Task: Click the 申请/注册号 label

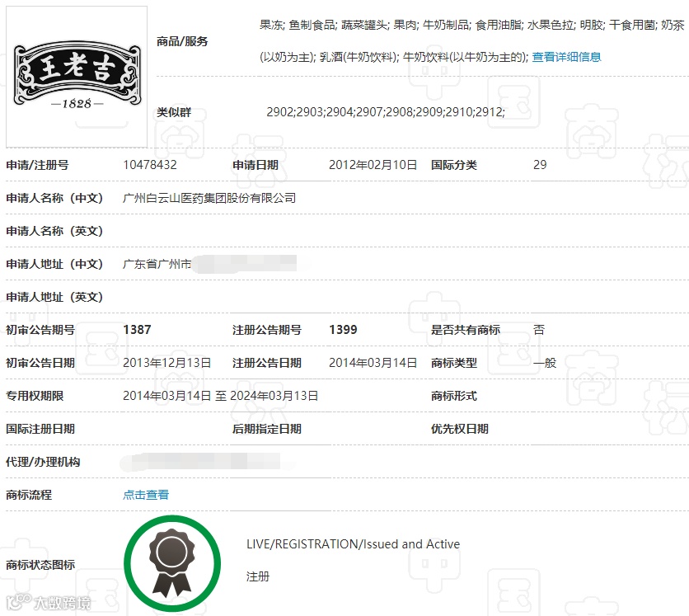Action: pyautogui.click(x=37, y=165)
